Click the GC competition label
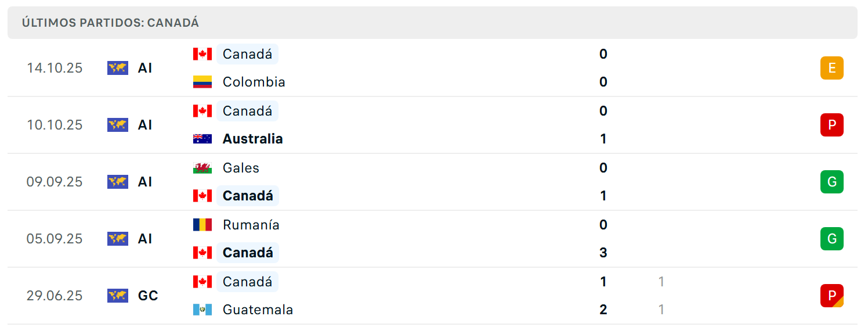 (x=148, y=296)
